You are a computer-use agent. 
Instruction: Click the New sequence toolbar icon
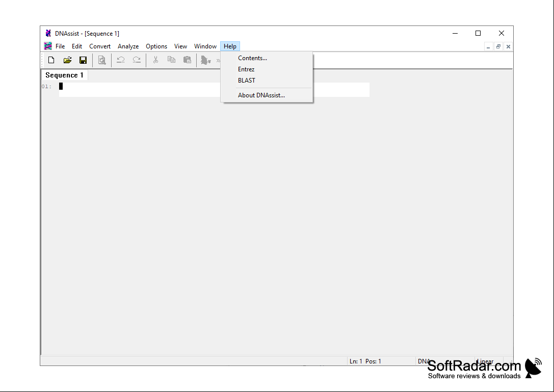pos(51,60)
